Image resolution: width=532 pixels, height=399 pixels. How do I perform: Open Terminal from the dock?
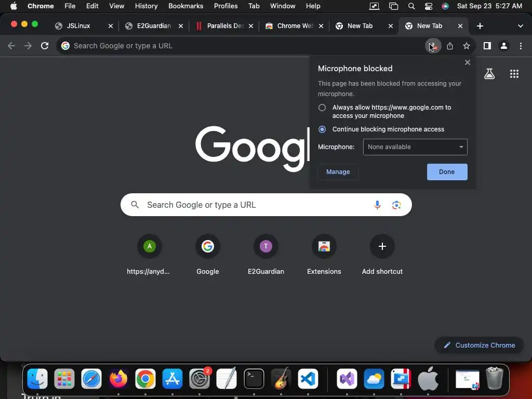tap(254, 379)
